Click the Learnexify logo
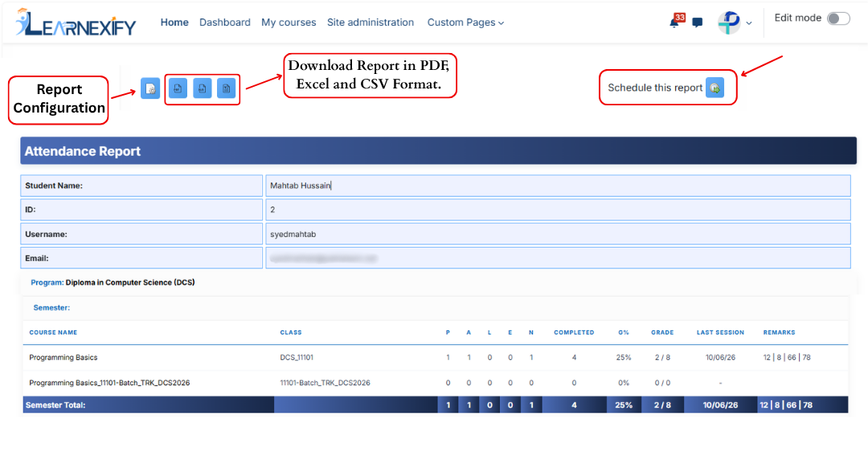This screenshot has height=455, width=868. click(76, 23)
